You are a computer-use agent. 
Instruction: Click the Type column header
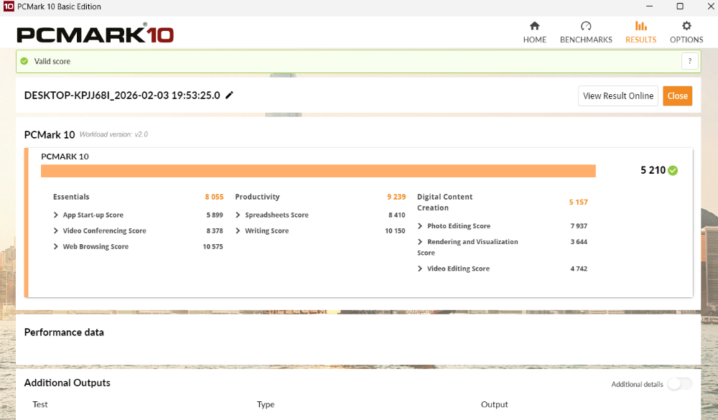(x=266, y=404)
